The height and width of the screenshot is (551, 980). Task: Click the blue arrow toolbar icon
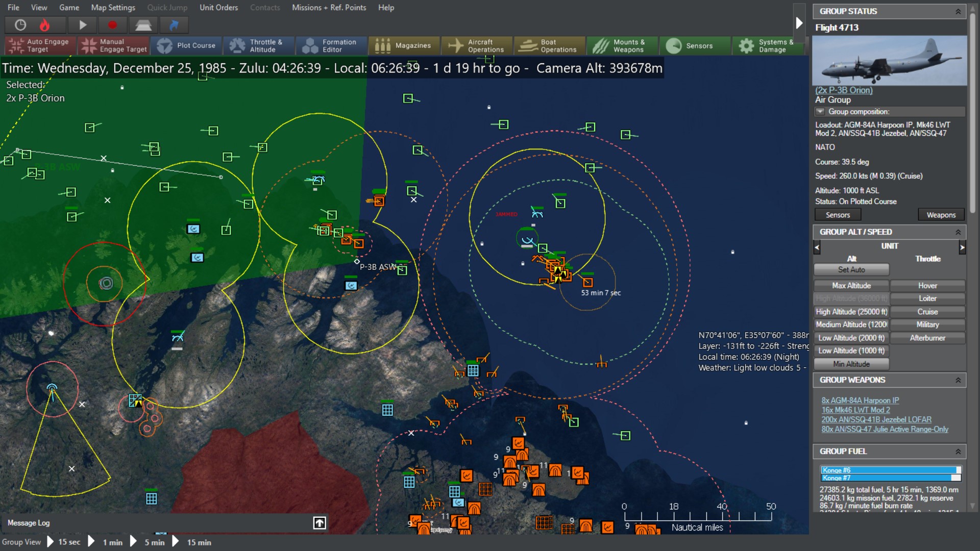174,25
